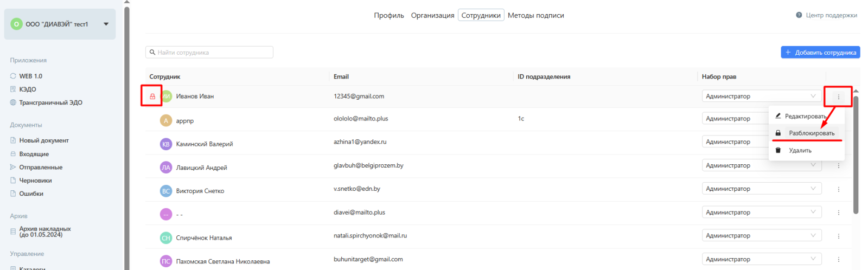Click the trash icon next to Удалить
Viewport: 868px width, 270px height.
click(778, 150)
